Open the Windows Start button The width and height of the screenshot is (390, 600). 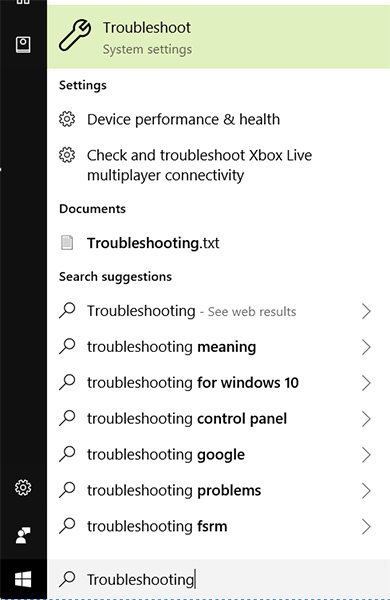click(23, 579)
